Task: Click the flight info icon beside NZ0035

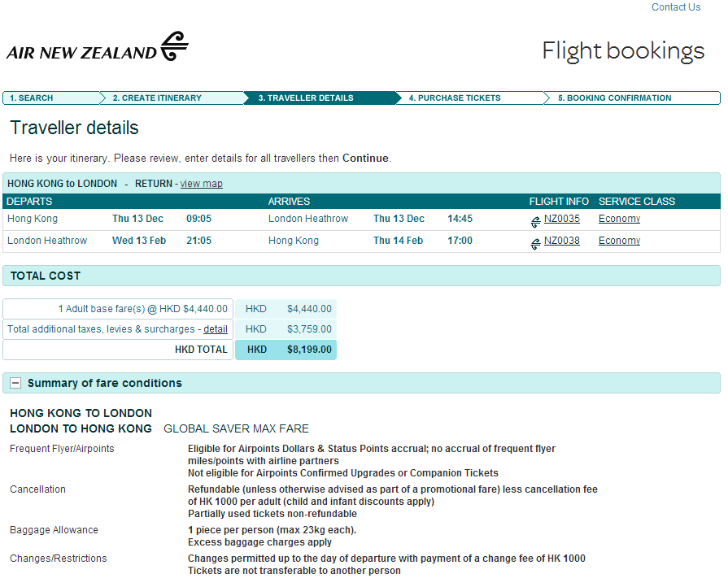Action: tap(535, 220)
